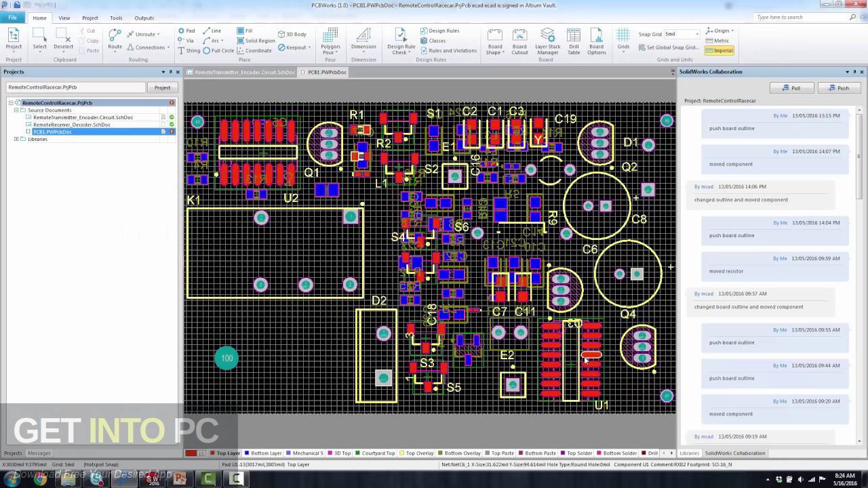The height and width of the screenshot is (488, 868).
Task: Select the Top Overlay layer tab
Action: pos(416,453)
